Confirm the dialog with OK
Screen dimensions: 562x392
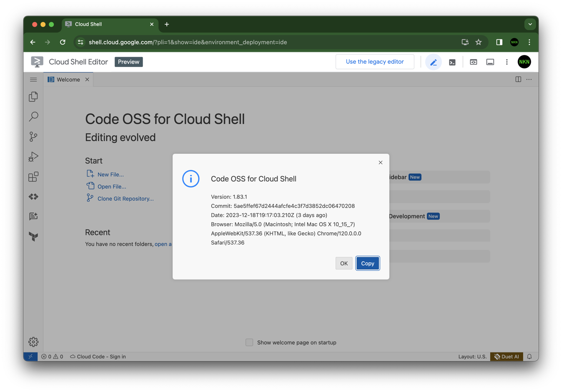coord(344,263)
